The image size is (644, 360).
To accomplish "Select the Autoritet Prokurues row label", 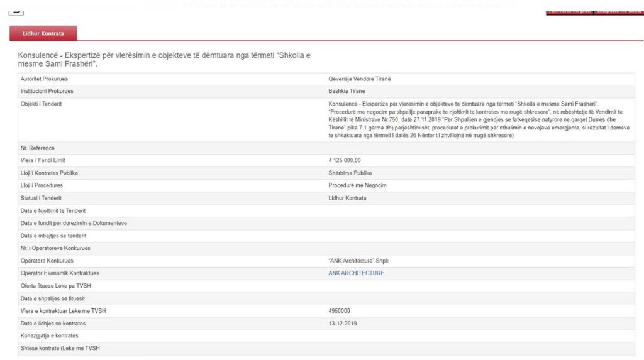I will tap(44, 79).
